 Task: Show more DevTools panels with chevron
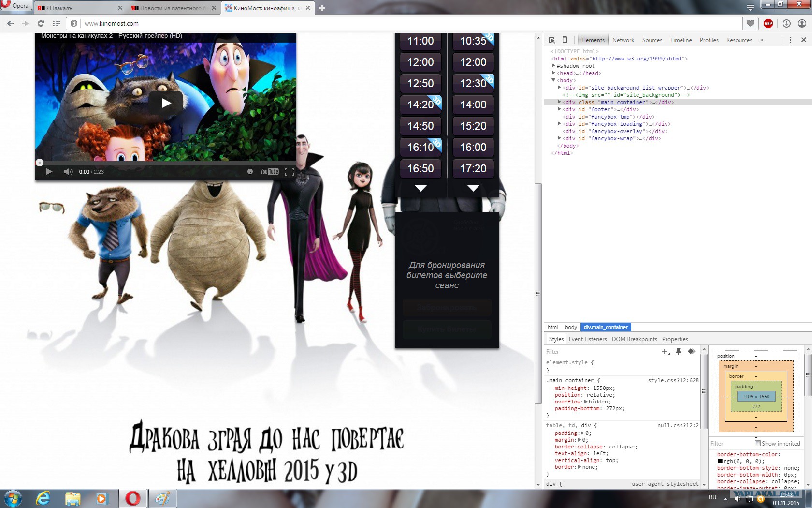(x=762, y=40)
